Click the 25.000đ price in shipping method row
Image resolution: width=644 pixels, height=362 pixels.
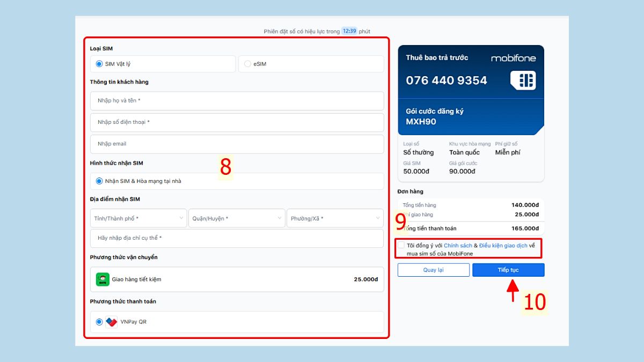point(366,279)
